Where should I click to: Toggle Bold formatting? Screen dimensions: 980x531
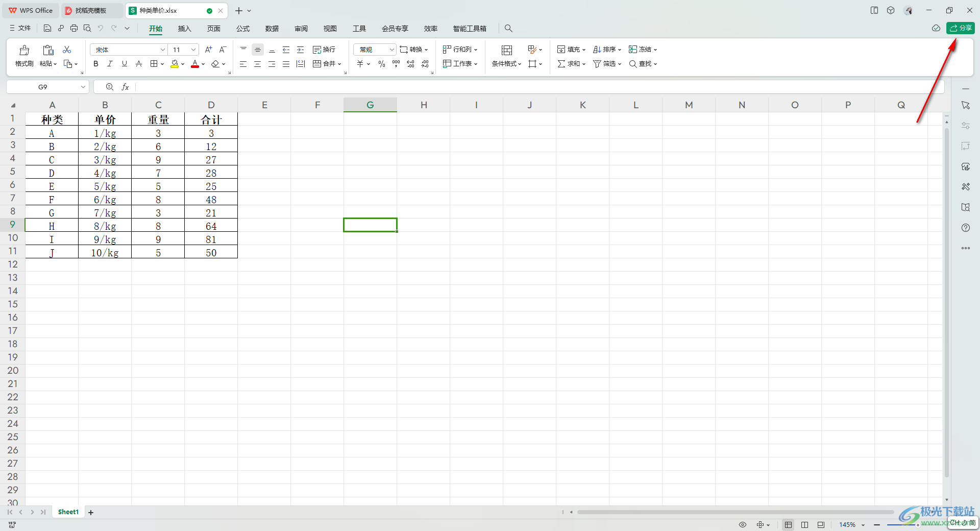pyautogui.click(x=95, y=64)
